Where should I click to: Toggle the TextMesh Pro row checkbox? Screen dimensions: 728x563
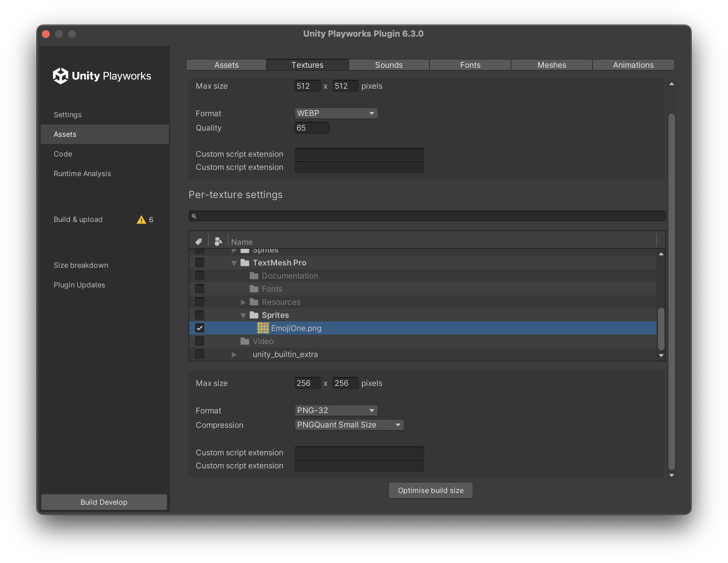pos(200,263)
